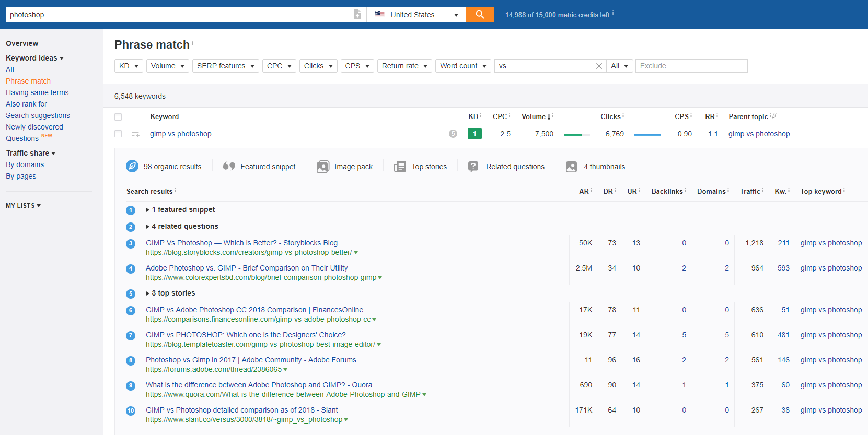Screen dimensions: 868x435
Task: Click the Image pack icon
Action: [x=323, y=167]
